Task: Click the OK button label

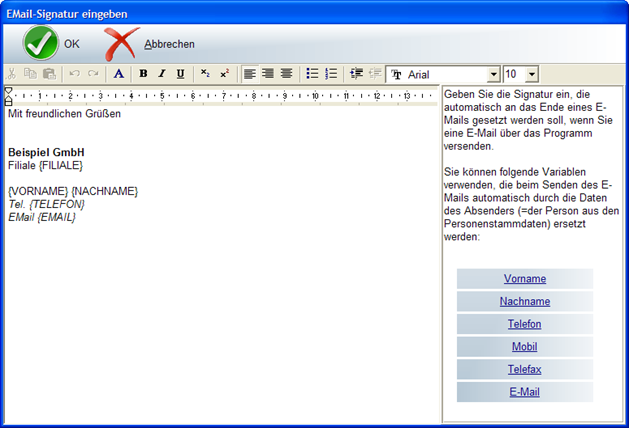Action: [x=72, y=44]
